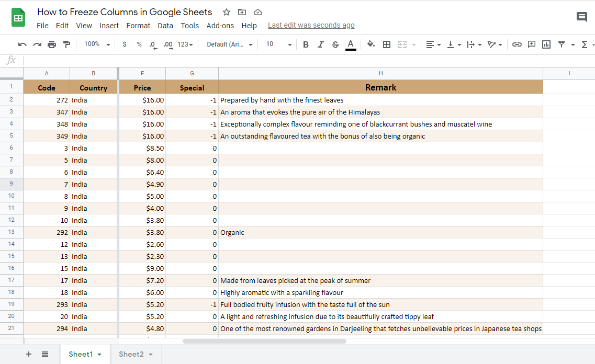Viewport: 595px width, 364px height.
Task: Open the Help menu
Action: [249, 26]
